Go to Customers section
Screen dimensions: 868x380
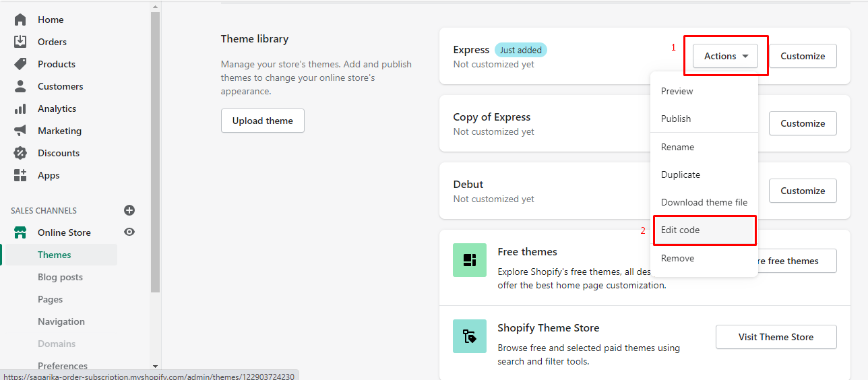[x=61, y=86]
